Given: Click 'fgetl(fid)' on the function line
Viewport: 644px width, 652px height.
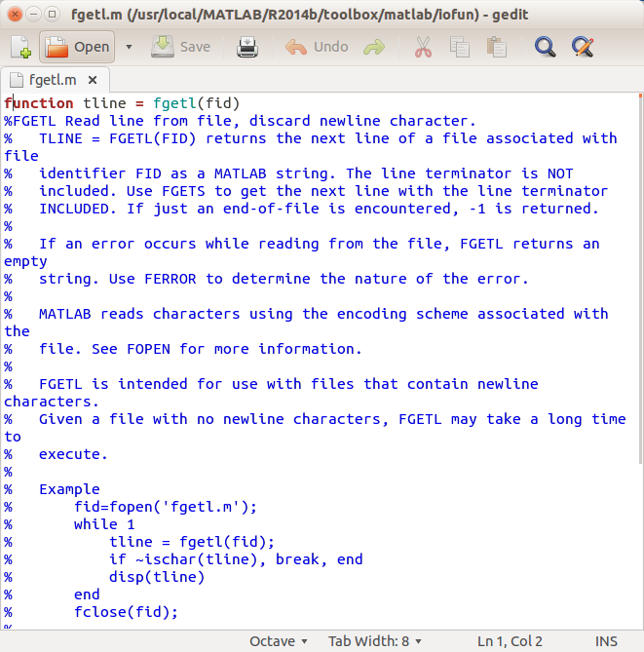Looking at the screenshot, I should point(196,103).
